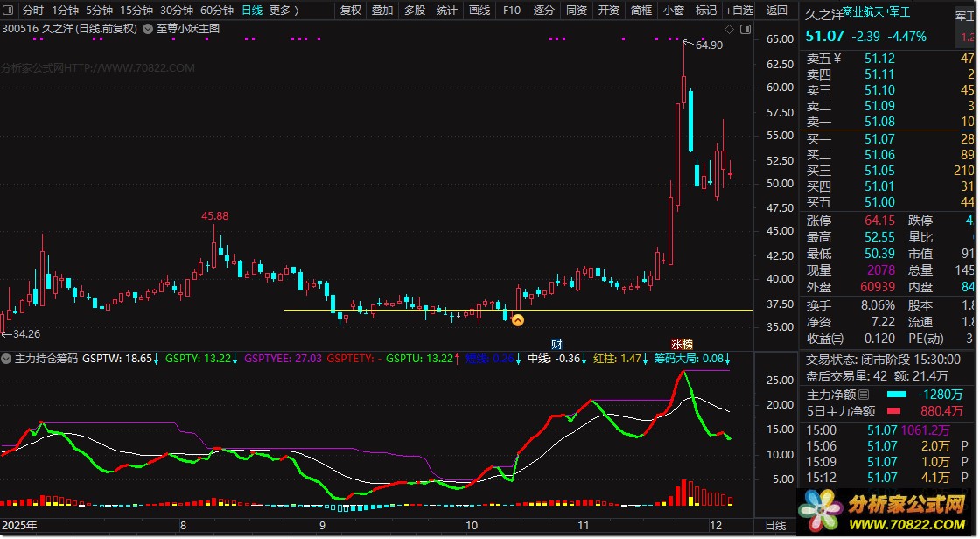Select the 1分钟 period

pyautogui.click(x=65, y=10)
